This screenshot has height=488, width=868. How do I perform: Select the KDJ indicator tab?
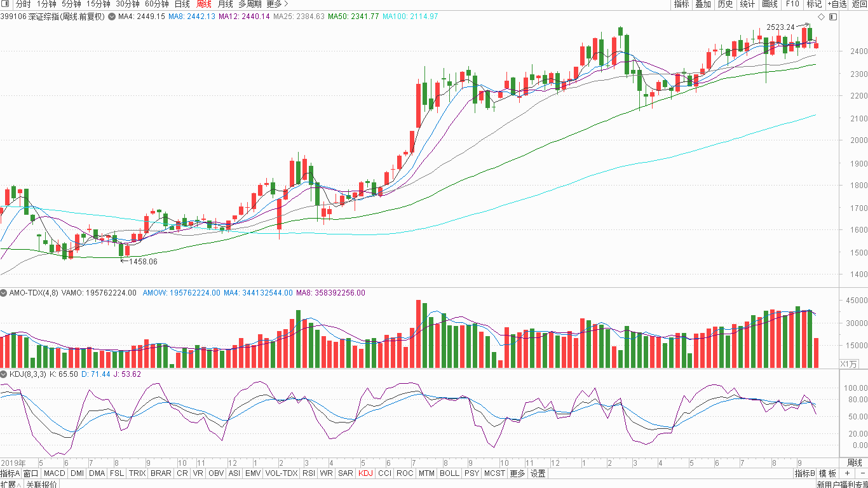tap(365, 473)
